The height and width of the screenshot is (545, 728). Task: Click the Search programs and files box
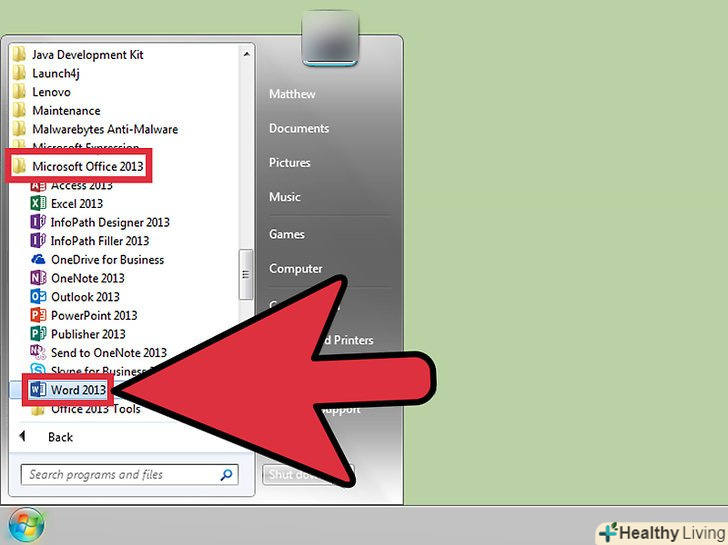click(130, 474)
